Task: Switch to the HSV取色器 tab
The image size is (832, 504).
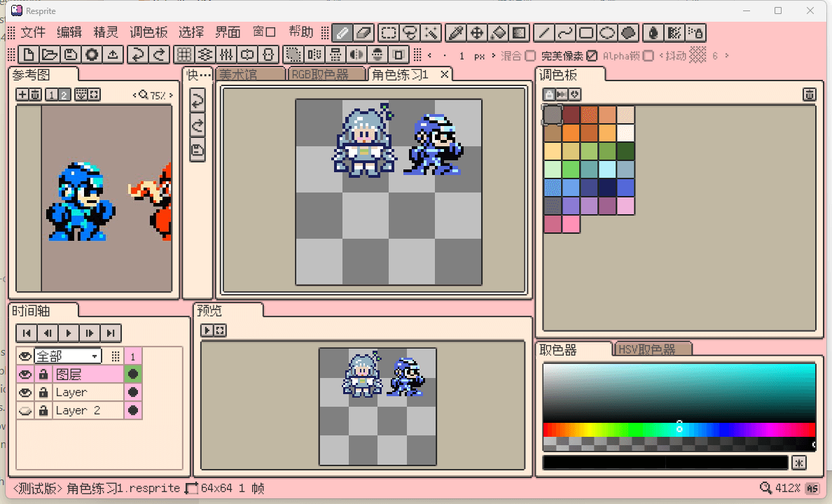Action: pos(653,349)
